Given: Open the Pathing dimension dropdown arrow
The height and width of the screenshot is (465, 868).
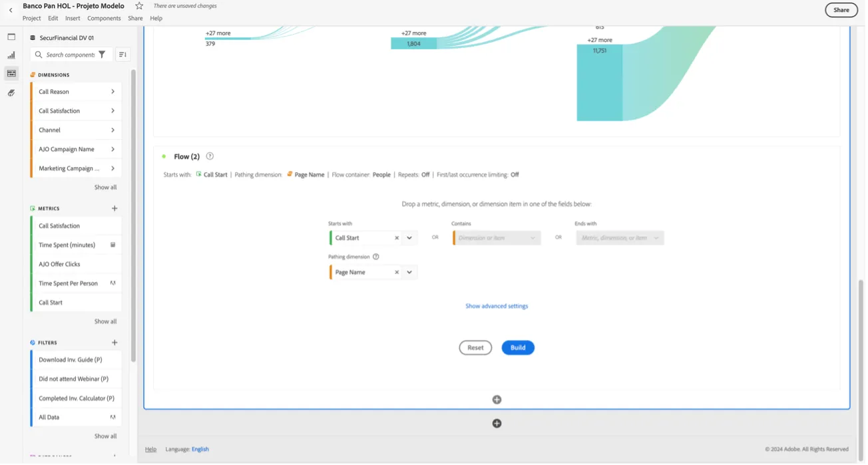Looking at the screenshot, I should click(409, 272).
